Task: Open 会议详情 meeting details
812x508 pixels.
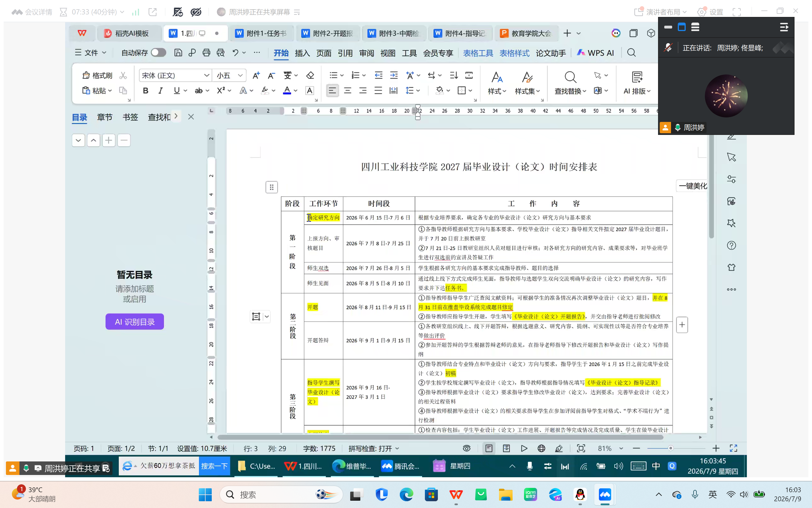Action: click(32, 12)
